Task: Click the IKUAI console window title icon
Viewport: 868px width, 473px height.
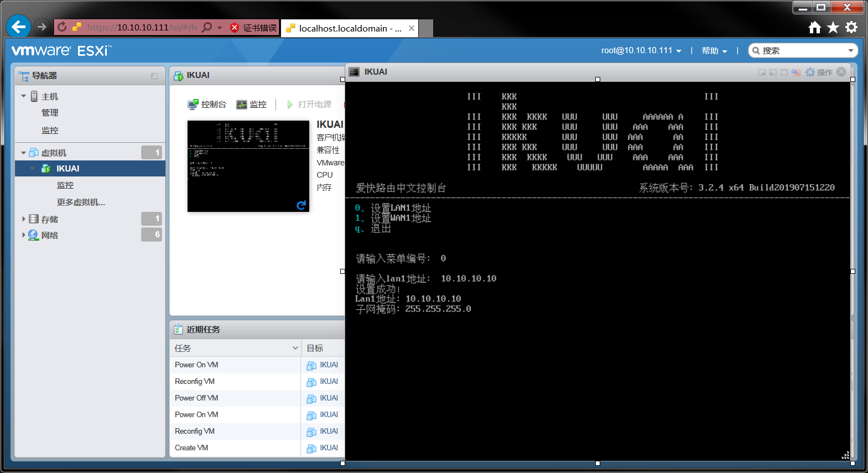Action: [x=355, y=72]
